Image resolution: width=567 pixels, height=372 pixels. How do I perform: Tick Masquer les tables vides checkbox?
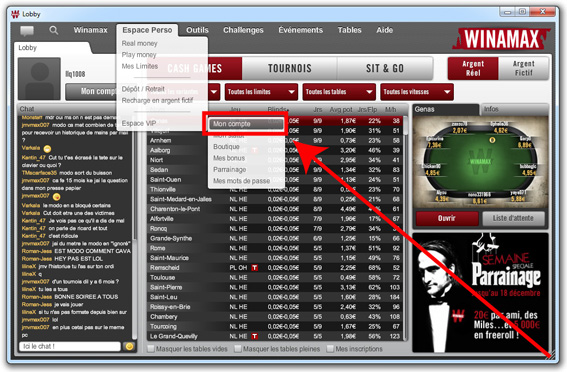(x=151, y=349)
